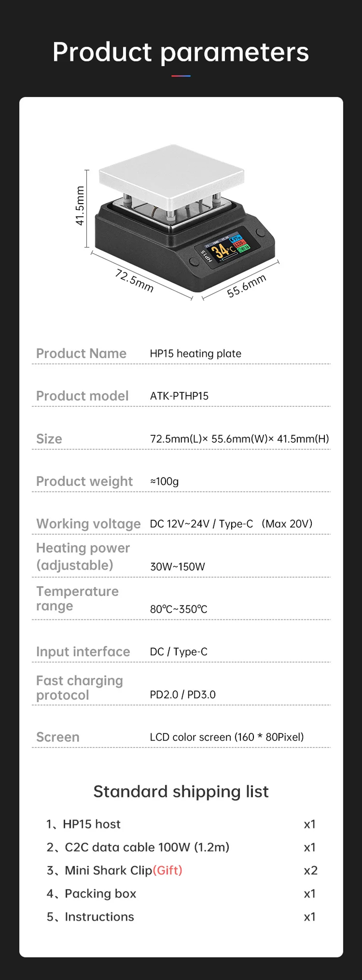
Task: Click the red and blue divider under the title
Action: [181, 76]
